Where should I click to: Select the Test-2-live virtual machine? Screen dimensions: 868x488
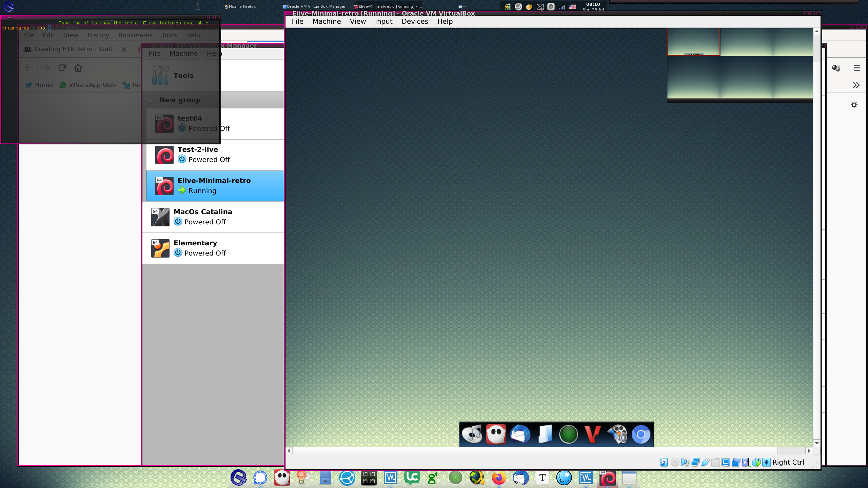215,155
